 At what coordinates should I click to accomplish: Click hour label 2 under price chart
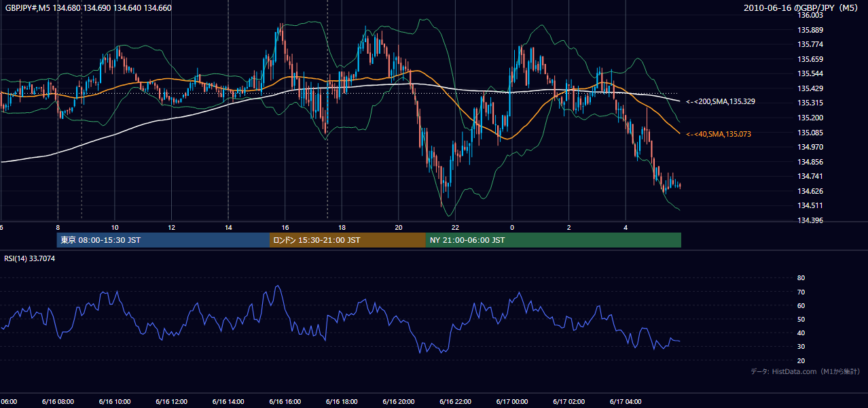(569, 228)
